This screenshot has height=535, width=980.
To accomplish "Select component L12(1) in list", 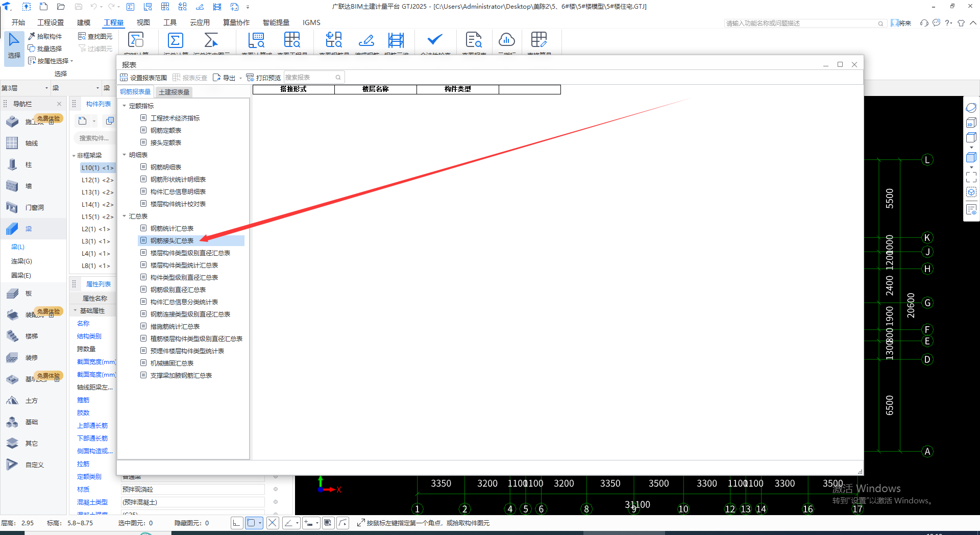I will (x=97, y=180).
